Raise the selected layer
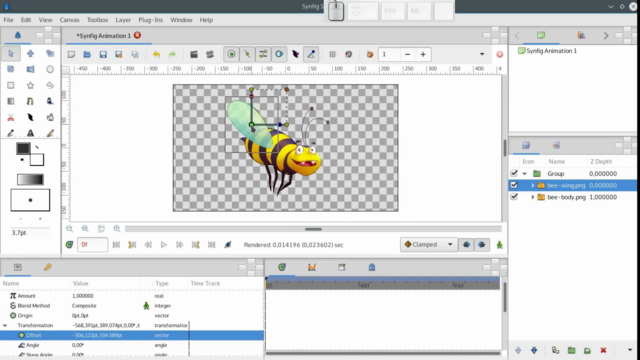640x360 pixels. pyautogui.click(x=518, y=350)
